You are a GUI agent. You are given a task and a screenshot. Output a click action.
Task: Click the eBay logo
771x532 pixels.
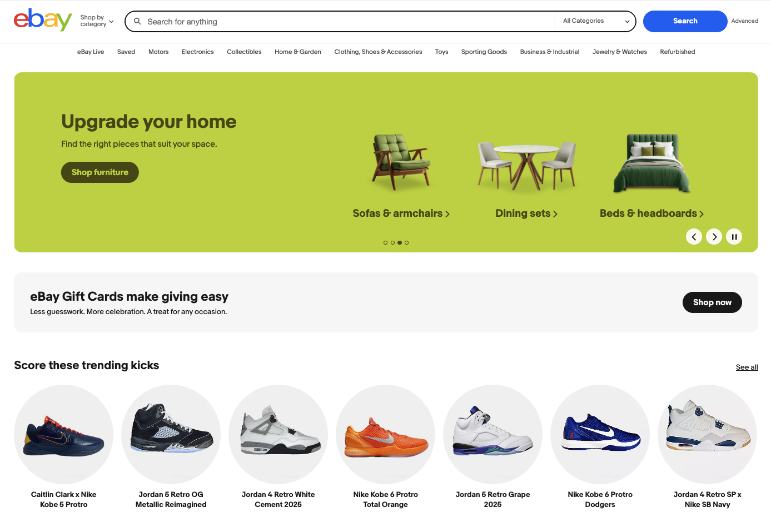coord(43,21)
